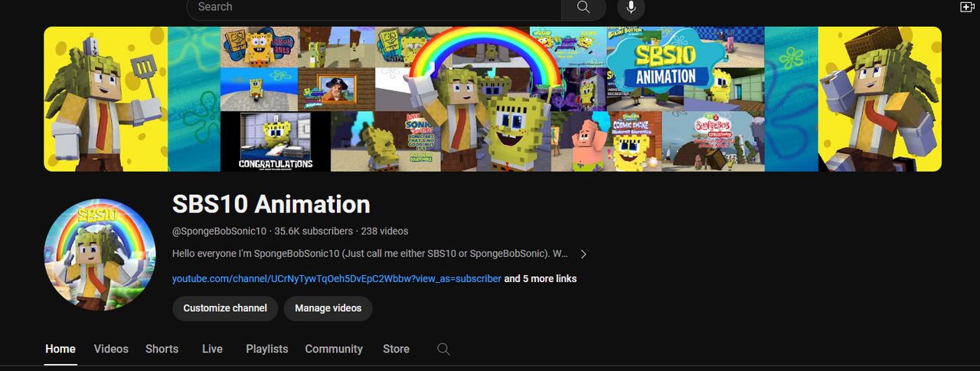
Task: Open the youtube.com/channel link
Action: pos(337,278)
